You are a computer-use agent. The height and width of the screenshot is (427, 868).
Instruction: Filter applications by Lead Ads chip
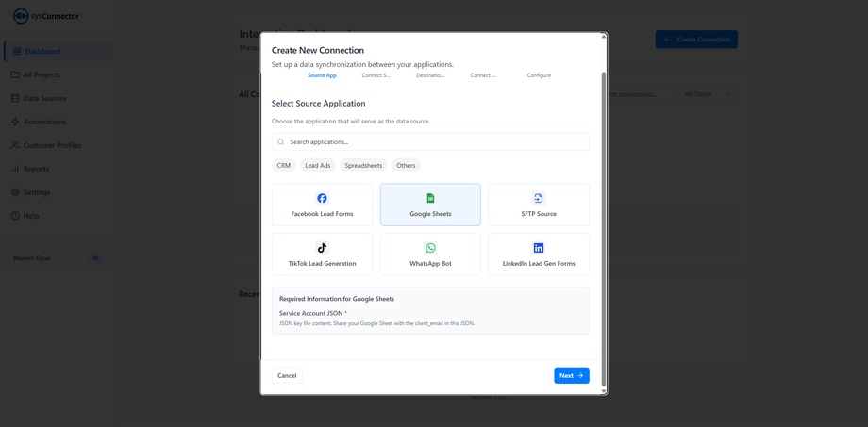click(x=318, y=165)
